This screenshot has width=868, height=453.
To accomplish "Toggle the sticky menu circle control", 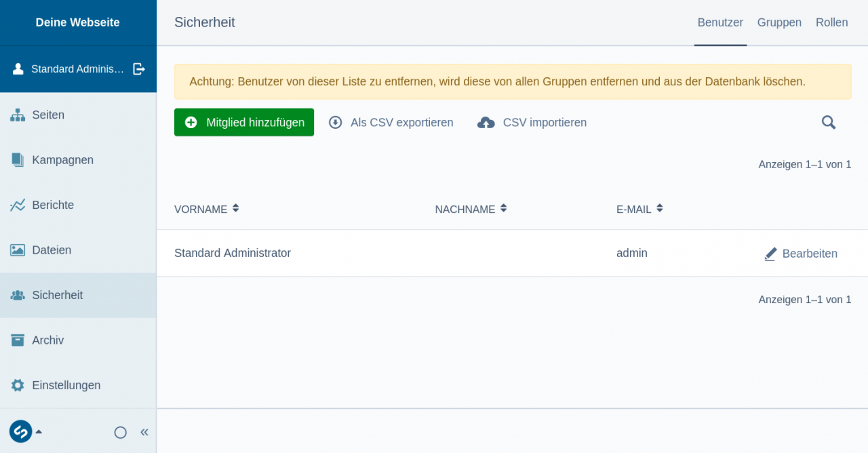I will coord(121,432).
